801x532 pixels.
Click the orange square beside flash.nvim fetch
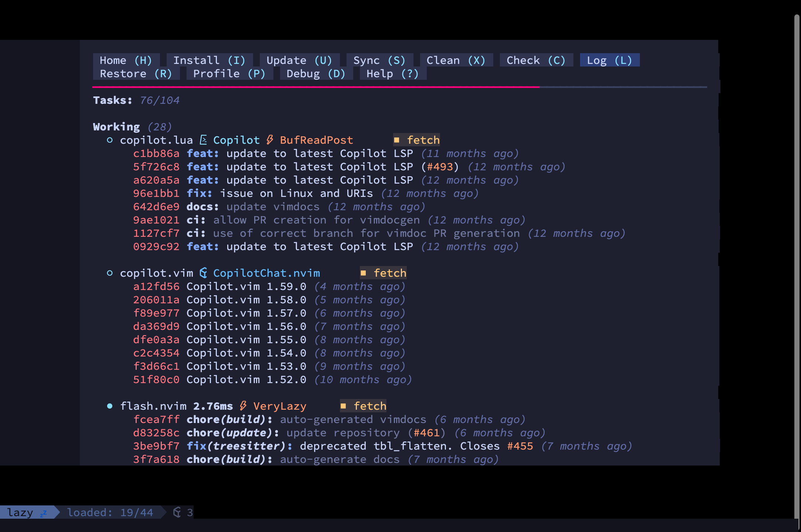pos(343,406)
